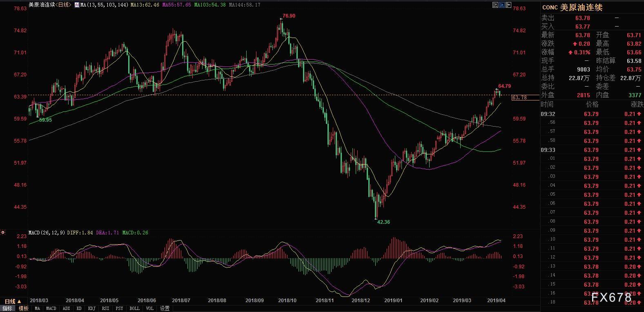The width and height of the screenshot is (644, 312).
Task: Click the 涨幅 0.31% value
Action: (582, 52)
